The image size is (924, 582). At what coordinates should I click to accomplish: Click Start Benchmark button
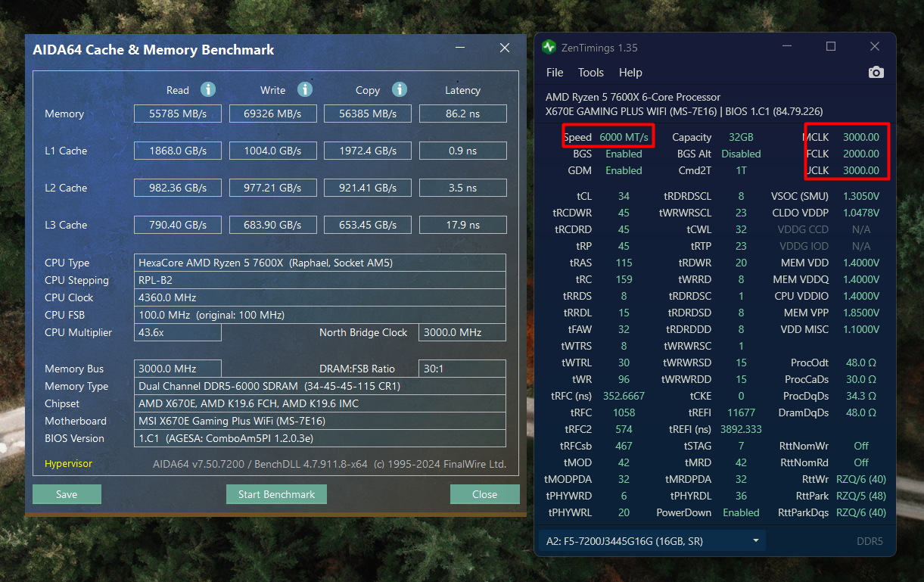coord(276,494)
